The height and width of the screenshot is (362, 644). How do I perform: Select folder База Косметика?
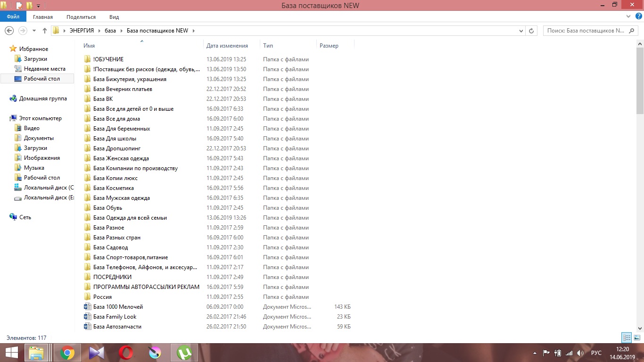click(x=114, y=188)
